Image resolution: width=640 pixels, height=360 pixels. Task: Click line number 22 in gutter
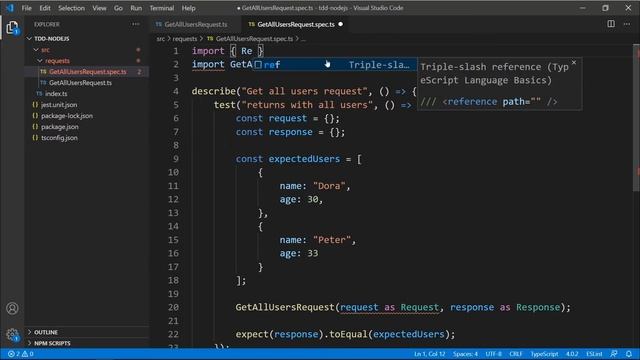(173, 334)
